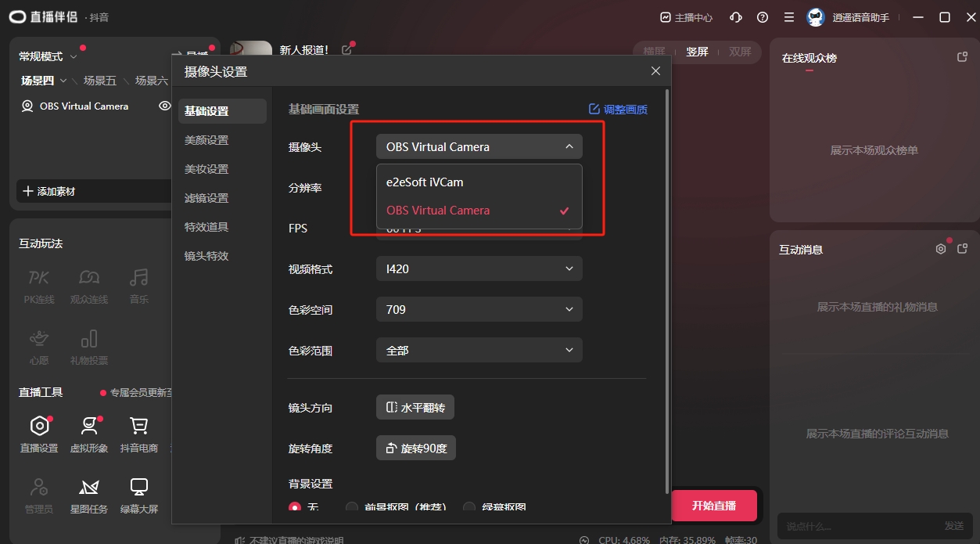Select 绿幕抠图 background radio option
980x544 pixels.
[x=469, y=507]
